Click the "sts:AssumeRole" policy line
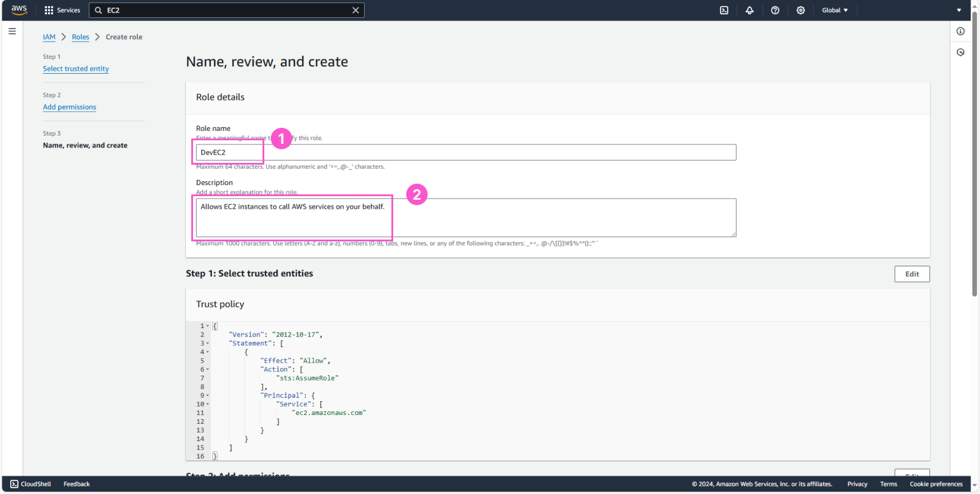Screen dimensions: 980x494 [307, 378]
